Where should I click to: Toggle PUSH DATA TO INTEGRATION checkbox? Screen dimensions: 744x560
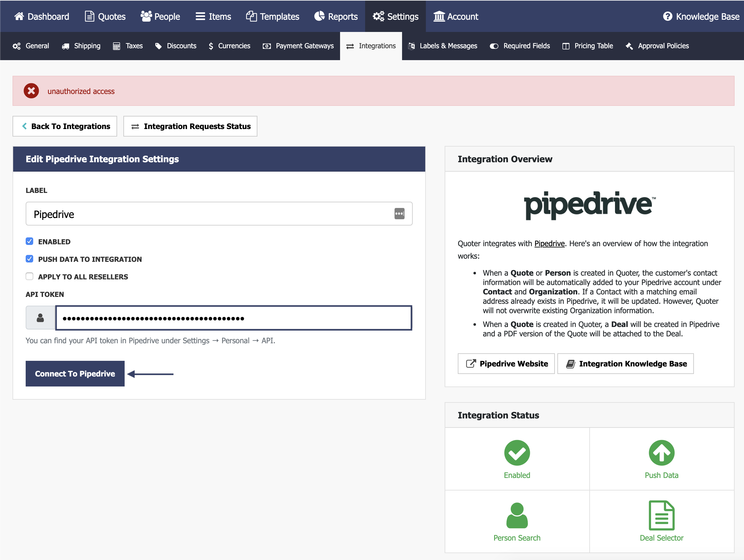coord(30,259)
